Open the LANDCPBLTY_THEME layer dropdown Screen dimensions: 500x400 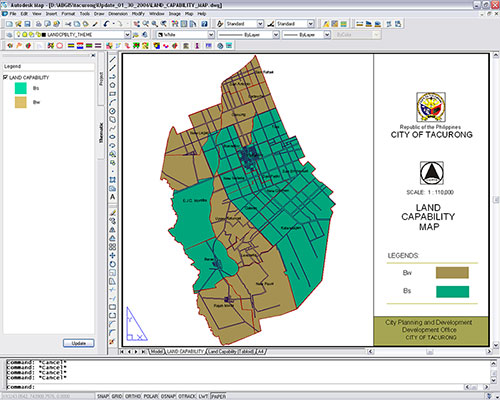coord(127,35)
